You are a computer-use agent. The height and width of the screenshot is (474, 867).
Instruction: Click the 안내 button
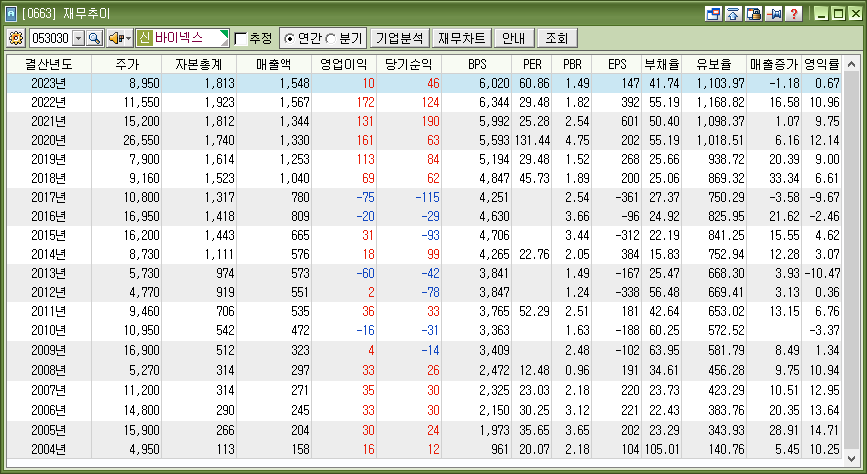pyautogui.click(x=514, y=38)
